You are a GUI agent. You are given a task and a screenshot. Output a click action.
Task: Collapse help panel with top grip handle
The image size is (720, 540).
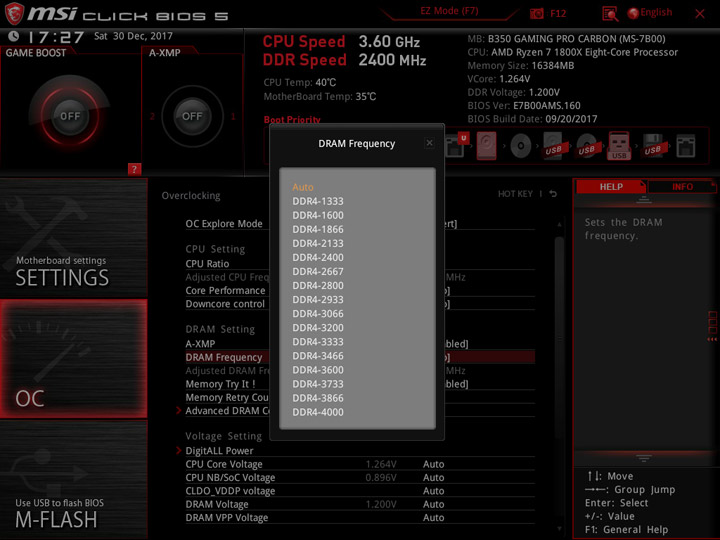pos(643,199)
